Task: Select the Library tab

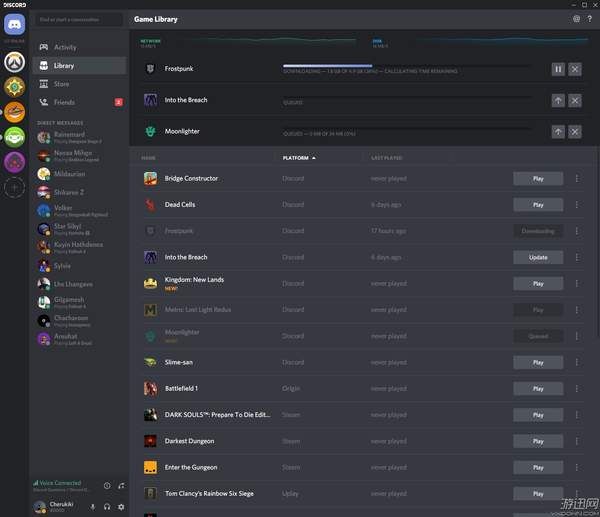Action: pyautogui.click(x=79, y=65)
